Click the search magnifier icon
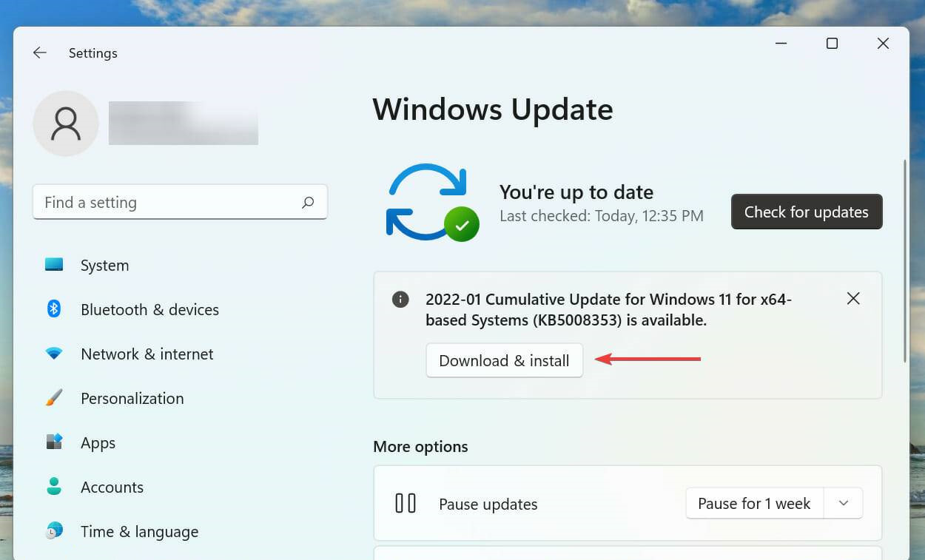This screenshot has height=560, width=925. [x=308, y=202]
